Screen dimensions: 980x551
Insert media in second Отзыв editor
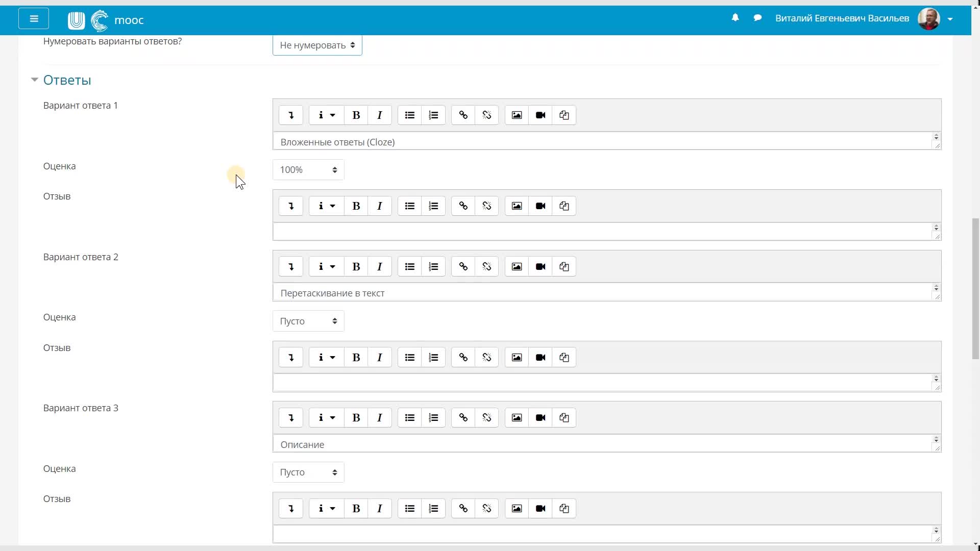(x=541, y=358)
